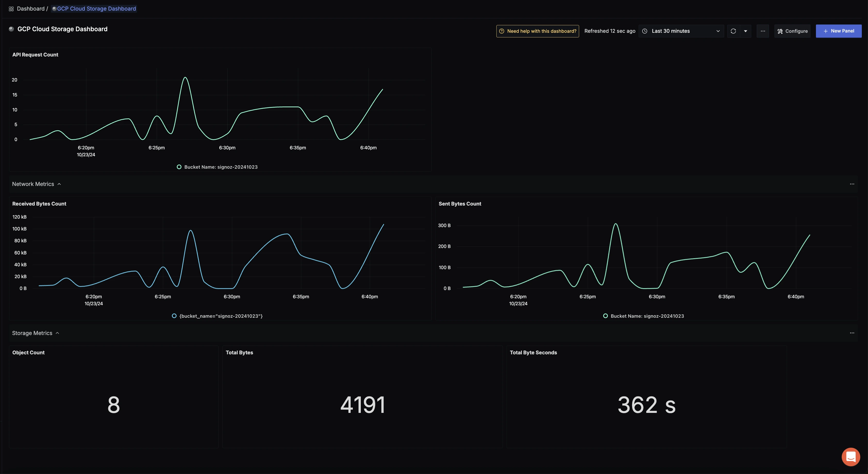Click the clock icon in time range selector

coord(645,31)
